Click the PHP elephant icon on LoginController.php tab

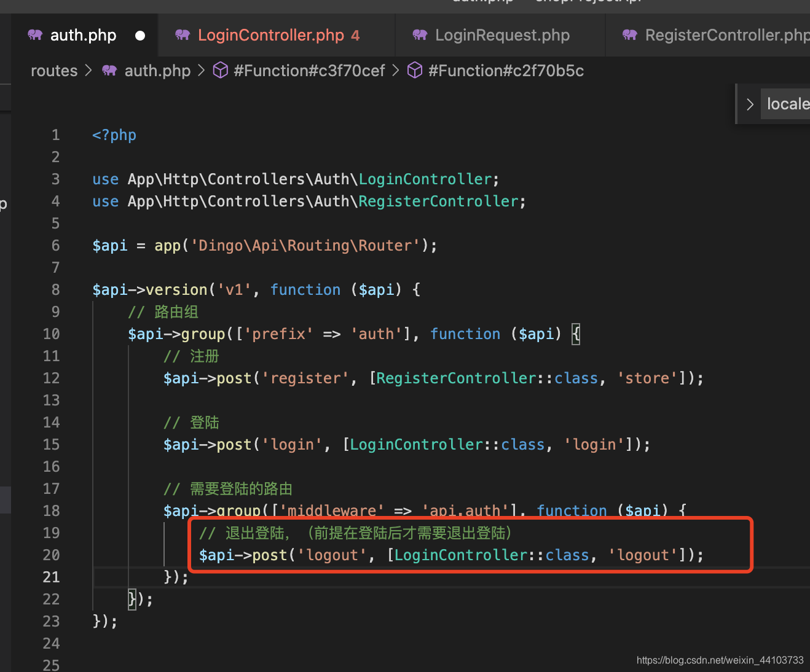[x=183, y=35]
